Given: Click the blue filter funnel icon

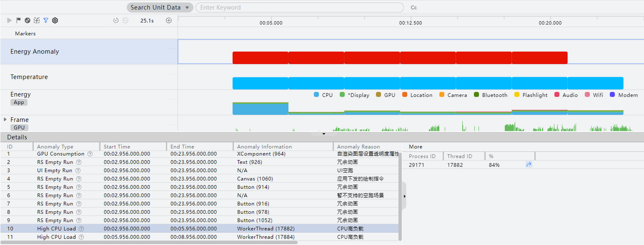Looking at the screenshot, I should pos(46,20).
